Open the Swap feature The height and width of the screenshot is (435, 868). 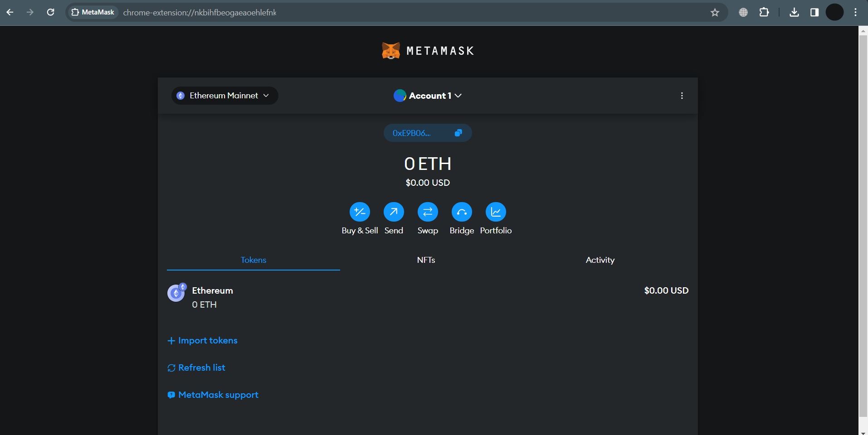[x=427, y=212]
